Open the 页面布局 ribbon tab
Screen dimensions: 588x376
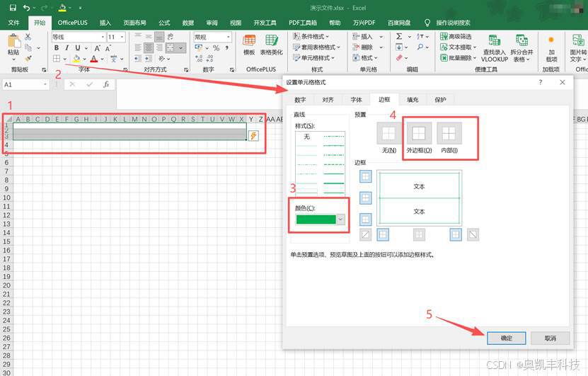134,23
